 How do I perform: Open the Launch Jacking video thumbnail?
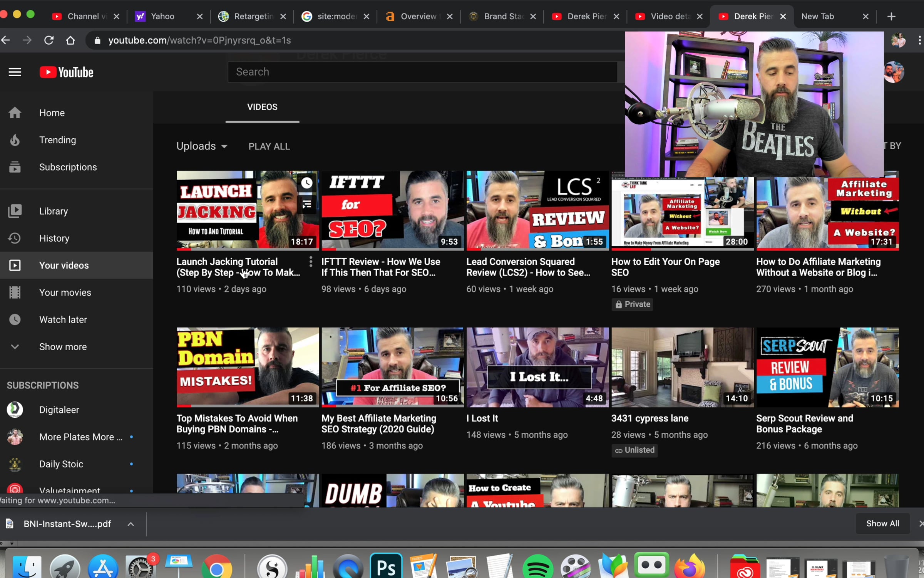pos(248,210)
